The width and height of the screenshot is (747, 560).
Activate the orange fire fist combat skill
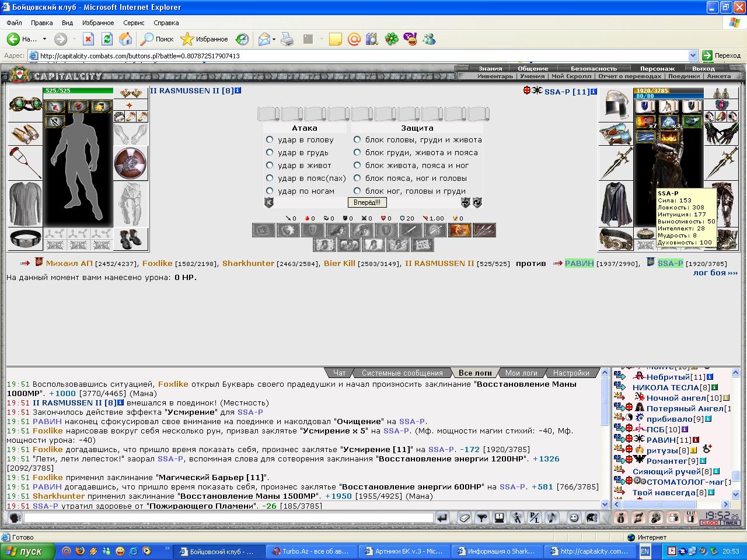[x=460, y=230]
